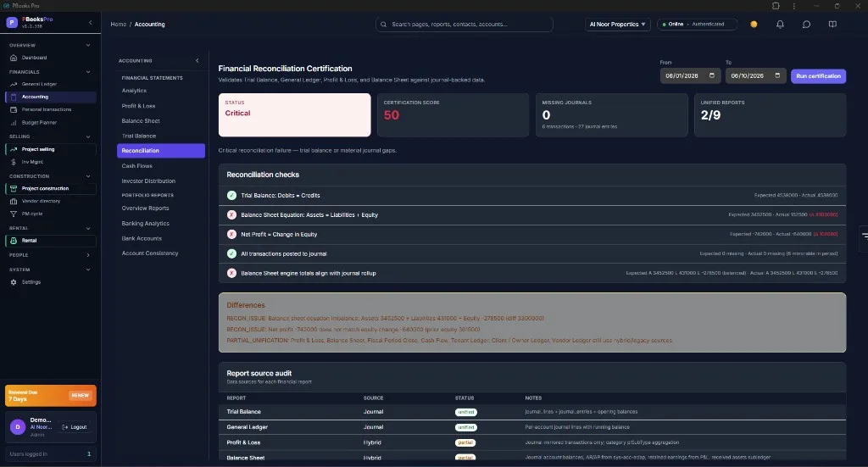
Task: Collapse the Overview section
Action: (88, 46)
